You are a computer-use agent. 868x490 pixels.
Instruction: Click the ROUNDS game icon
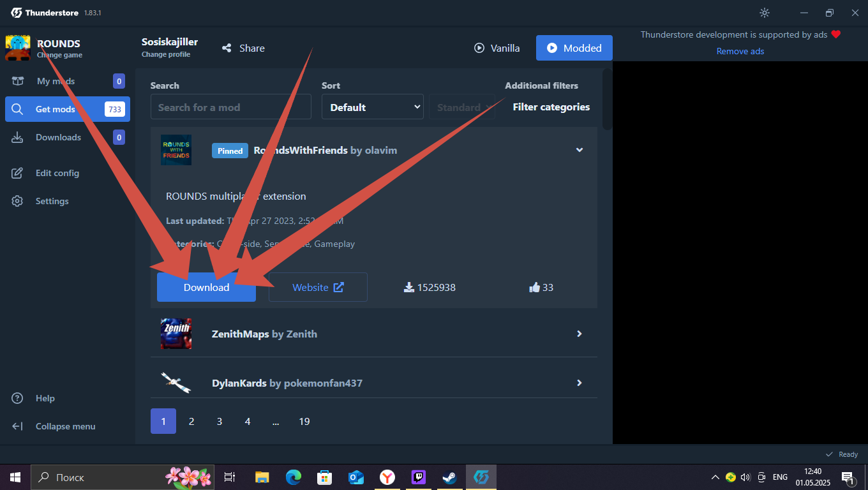coord(17,48)
